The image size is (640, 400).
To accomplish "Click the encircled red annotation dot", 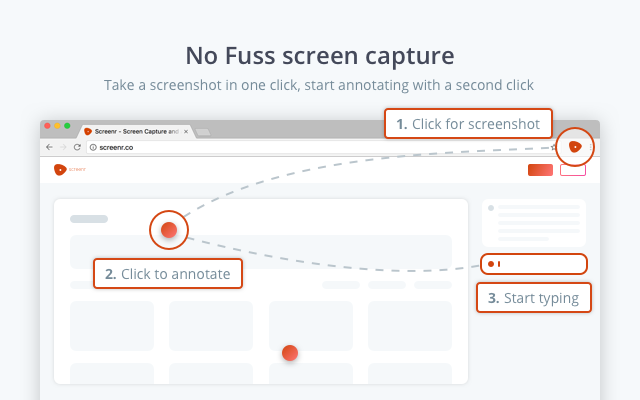I will tap(169, 230).
